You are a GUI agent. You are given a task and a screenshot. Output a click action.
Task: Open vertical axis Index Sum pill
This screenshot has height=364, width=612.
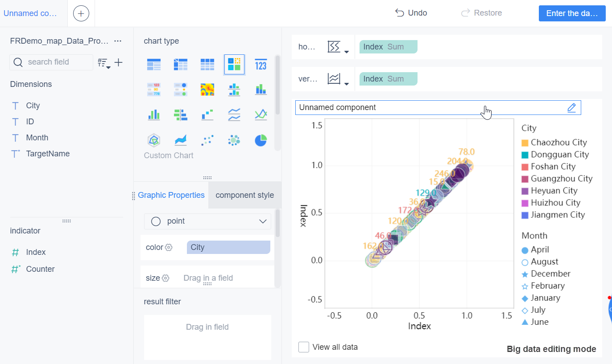pyautogui.click(x=388, y=79)
